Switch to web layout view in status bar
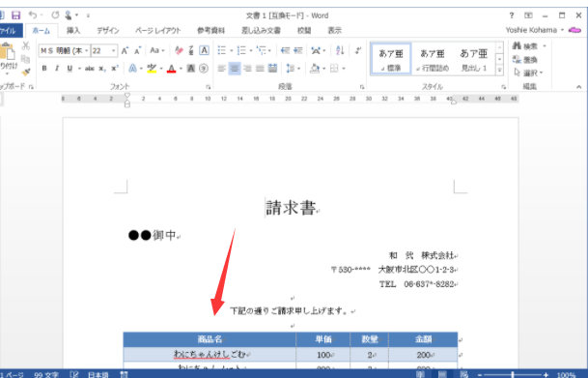Viewport: 588px width, 378px height. pos(463,374)
